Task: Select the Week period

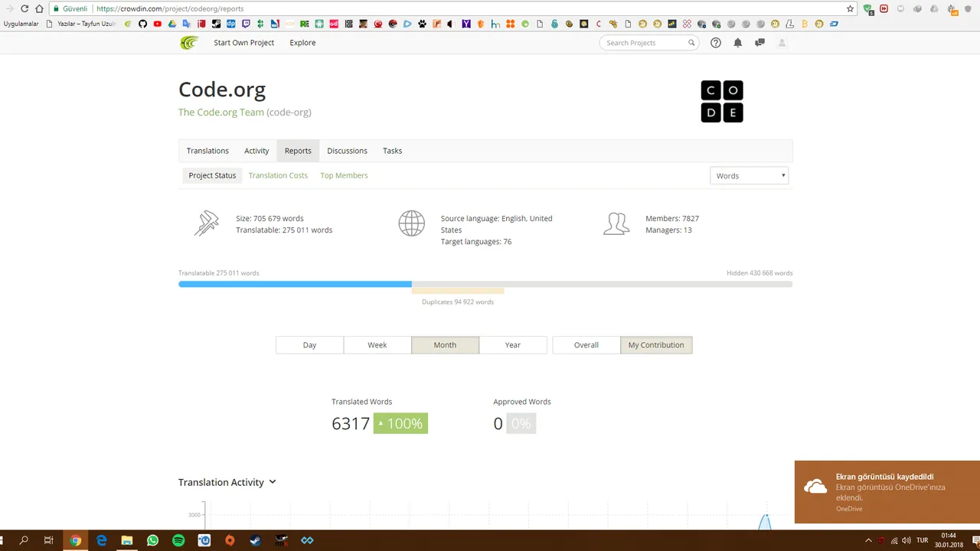Action: click(377, 345)
